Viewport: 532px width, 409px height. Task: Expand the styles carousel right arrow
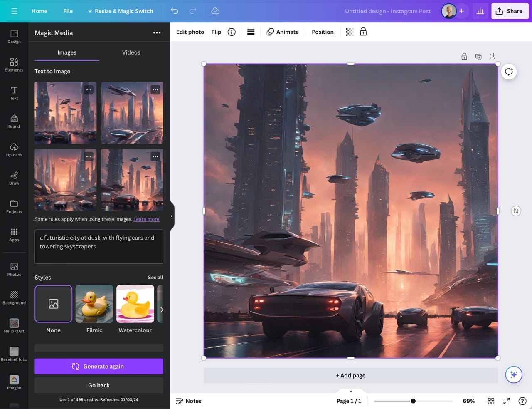[161, 310]
